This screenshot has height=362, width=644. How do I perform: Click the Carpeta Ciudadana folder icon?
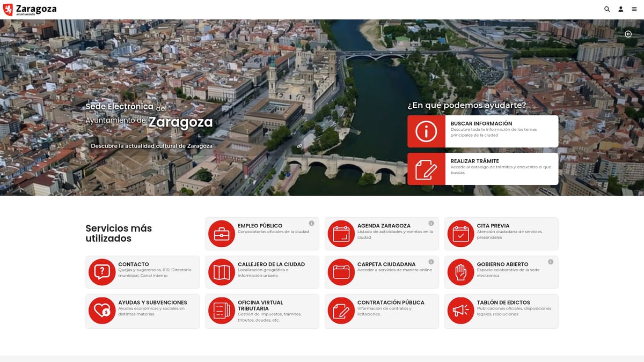(x=341, y=272)
